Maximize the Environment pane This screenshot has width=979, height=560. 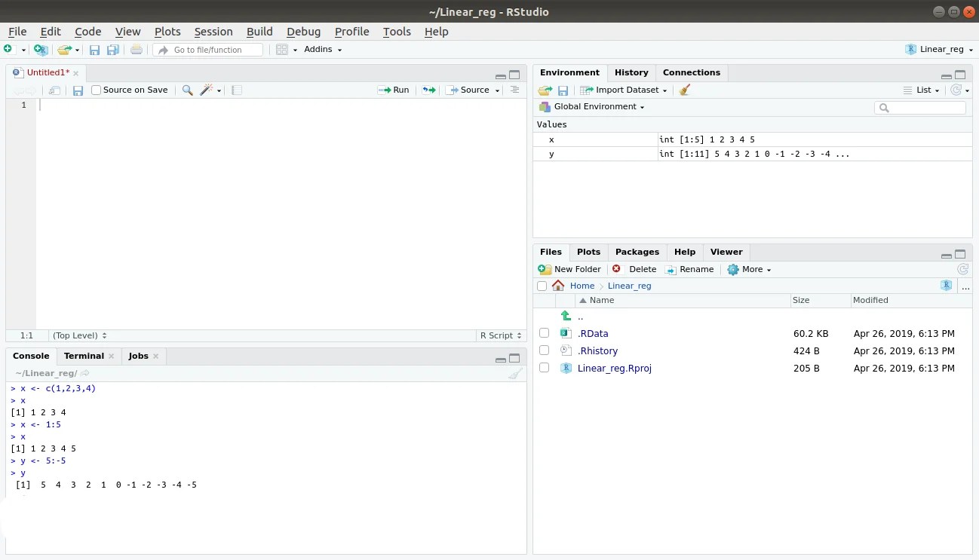tap(960, 75)
